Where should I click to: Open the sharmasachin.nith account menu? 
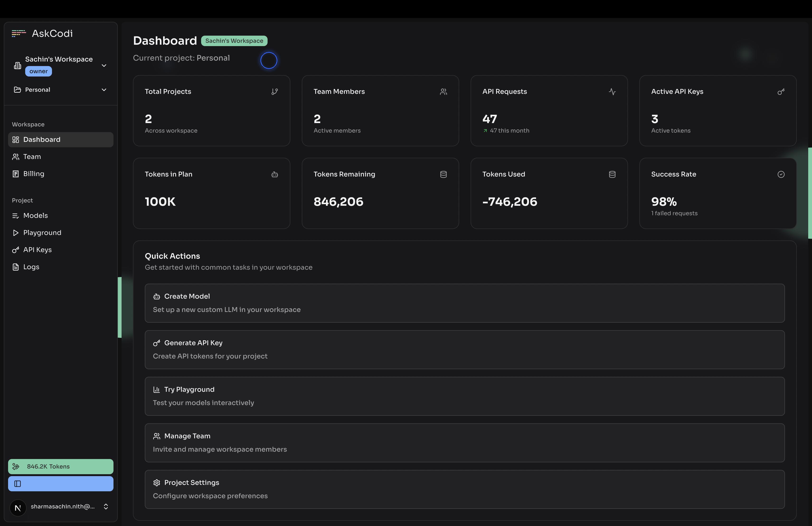click(x=61, y=507)
